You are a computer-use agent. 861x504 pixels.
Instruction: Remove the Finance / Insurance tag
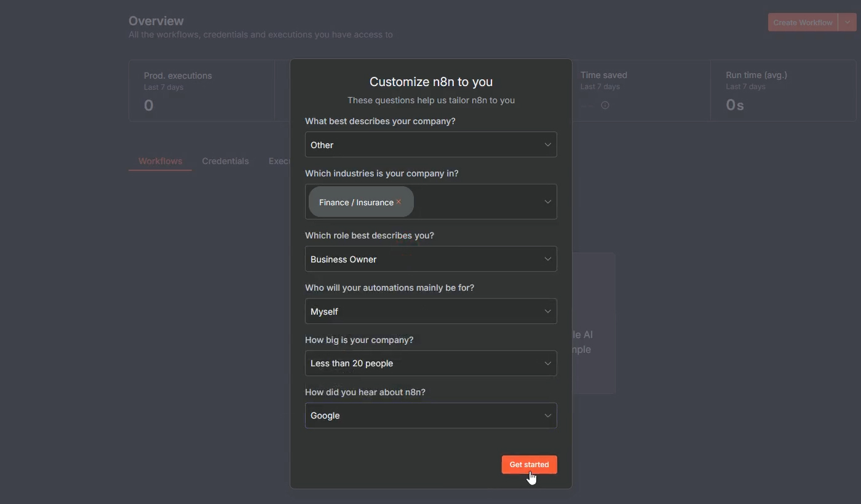point(399,202)
